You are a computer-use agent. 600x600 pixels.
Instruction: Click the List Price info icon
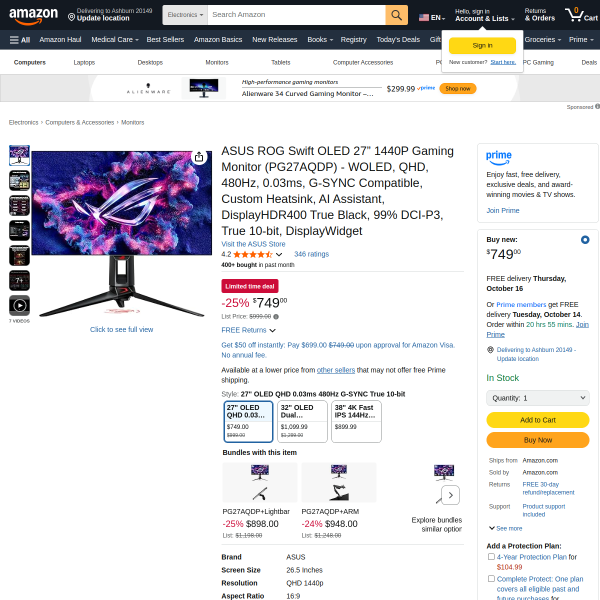coord(276,317)
